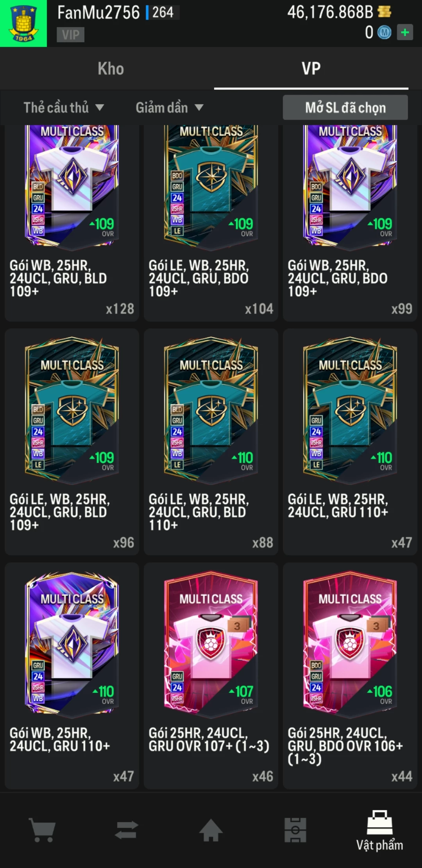Select the x104 LE WB BDO pack
This screenshot has width=422, height=868.
click(x=211, y=223)
